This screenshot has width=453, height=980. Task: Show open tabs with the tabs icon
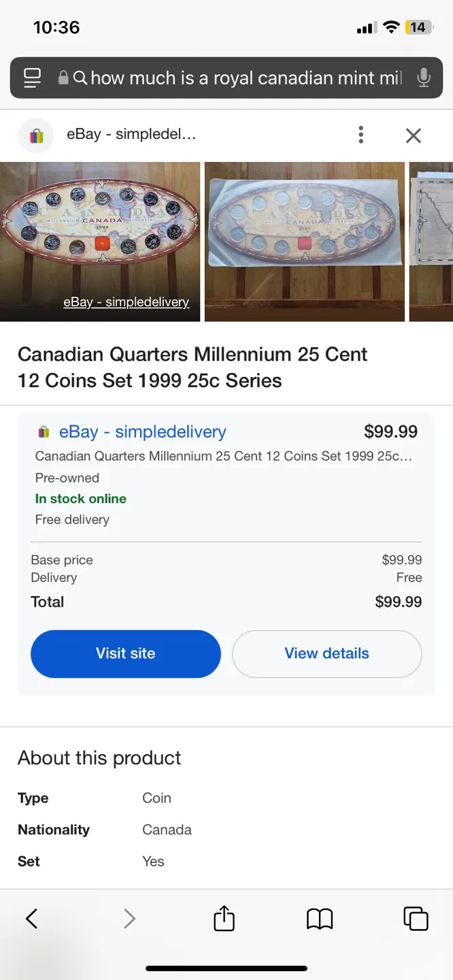416,918
